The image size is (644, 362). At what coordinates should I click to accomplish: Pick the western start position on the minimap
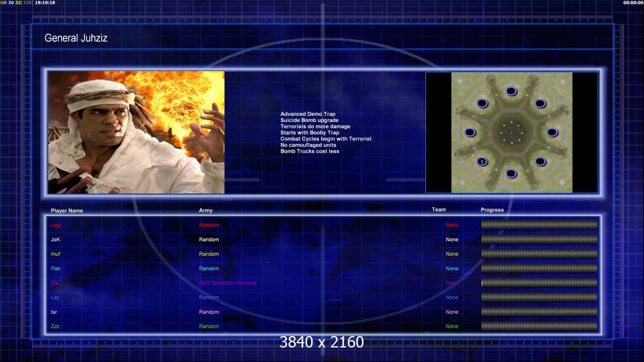tap(470, 132)
